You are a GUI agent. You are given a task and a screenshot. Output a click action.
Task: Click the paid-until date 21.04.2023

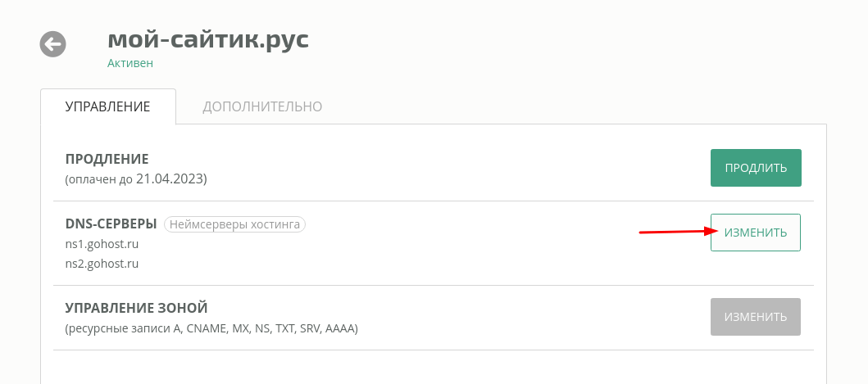[170, 178]
